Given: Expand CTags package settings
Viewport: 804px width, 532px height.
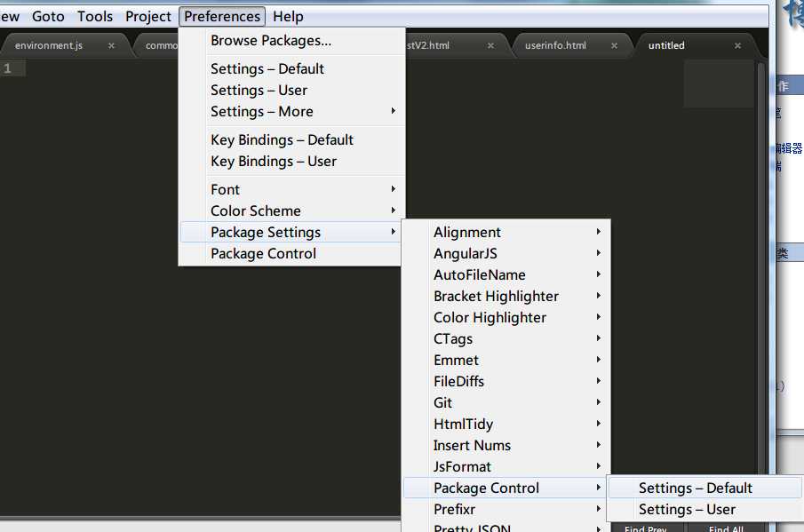Looking at the screenshot, I should tap(505, 338).
